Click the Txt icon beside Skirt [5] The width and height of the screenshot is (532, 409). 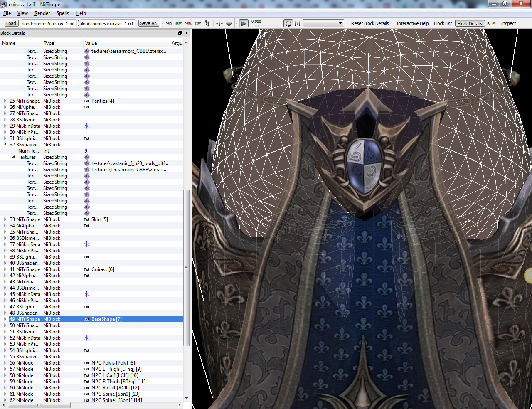click(86, 219)
